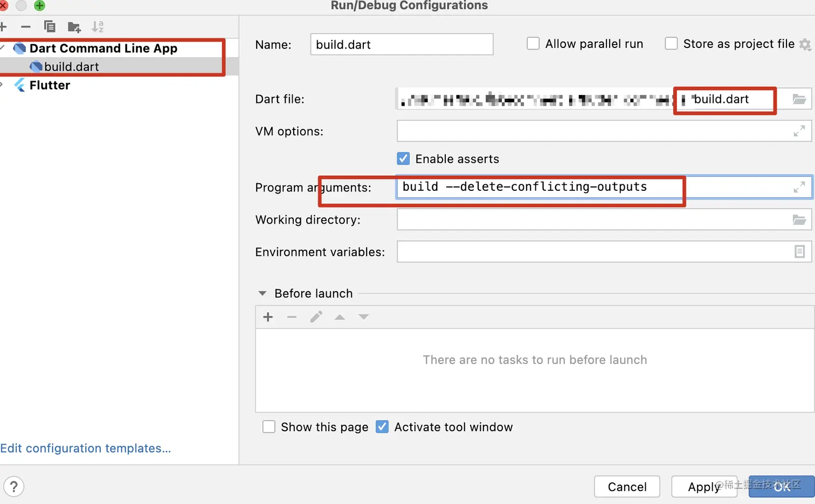
Task: Create a new configuration folder
Action: tap(74, 27)
